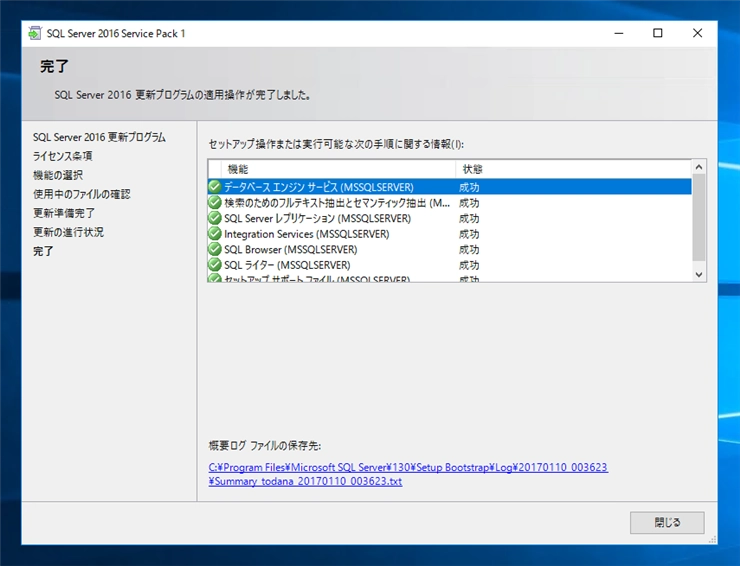The image size is (740, 566).
Task: Click the SQL Server installer title bar icon
Action: [x=34, y=34]
